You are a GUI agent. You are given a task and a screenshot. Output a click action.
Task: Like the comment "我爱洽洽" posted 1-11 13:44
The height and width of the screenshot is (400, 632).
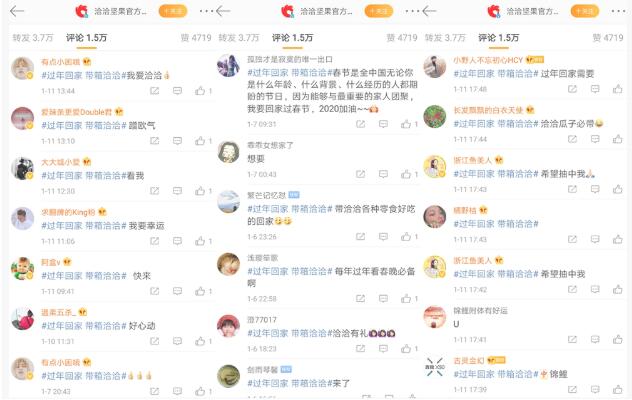(x=200, y=91)
